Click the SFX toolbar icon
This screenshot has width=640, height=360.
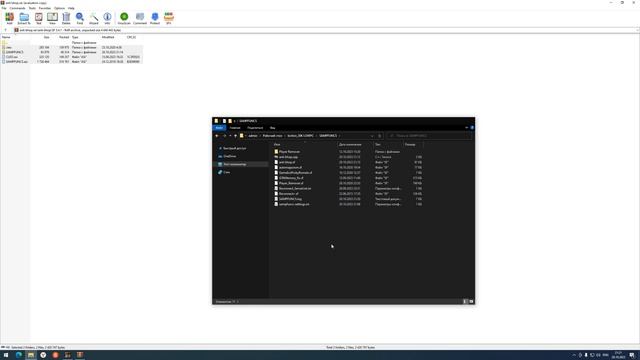coord(169,18)
